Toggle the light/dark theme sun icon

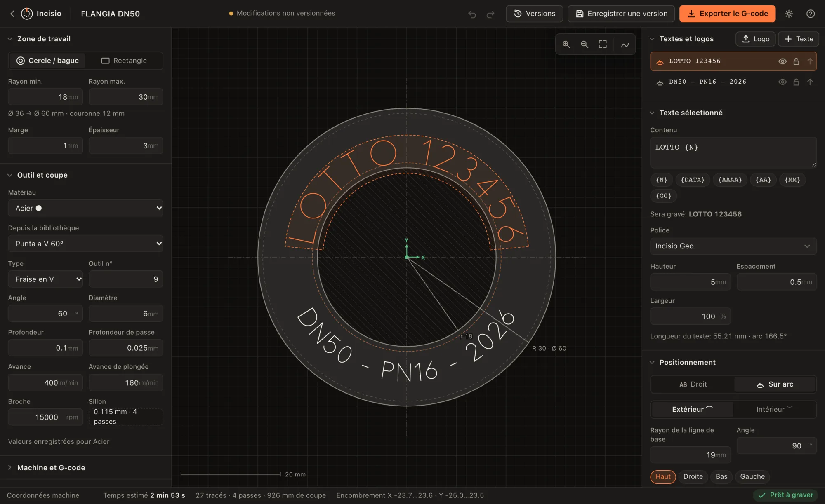789,14
